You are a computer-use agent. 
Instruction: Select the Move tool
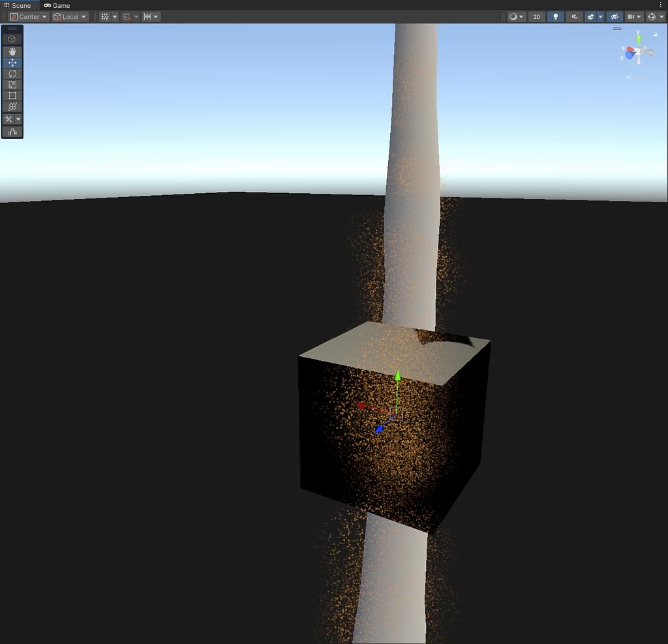point(12,63)
